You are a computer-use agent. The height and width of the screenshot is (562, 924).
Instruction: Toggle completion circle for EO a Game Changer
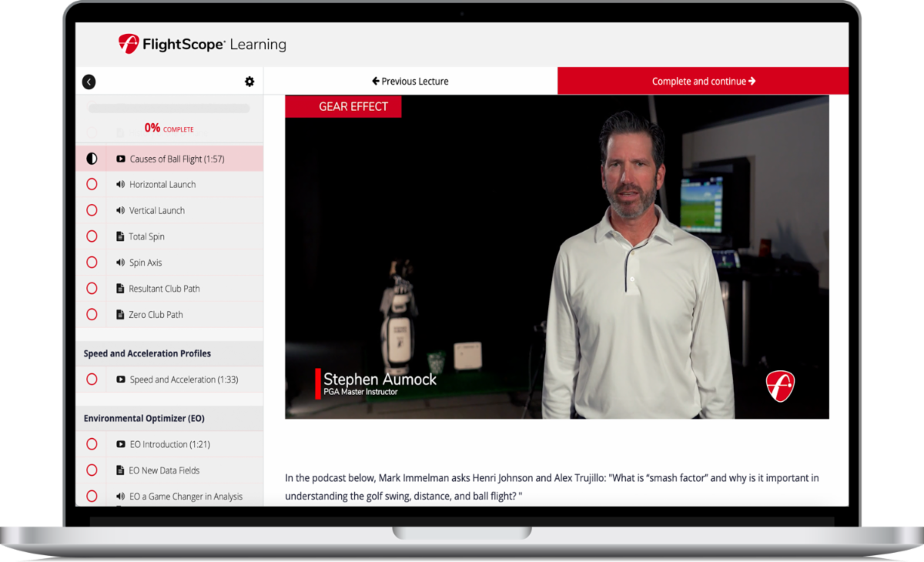92,497
